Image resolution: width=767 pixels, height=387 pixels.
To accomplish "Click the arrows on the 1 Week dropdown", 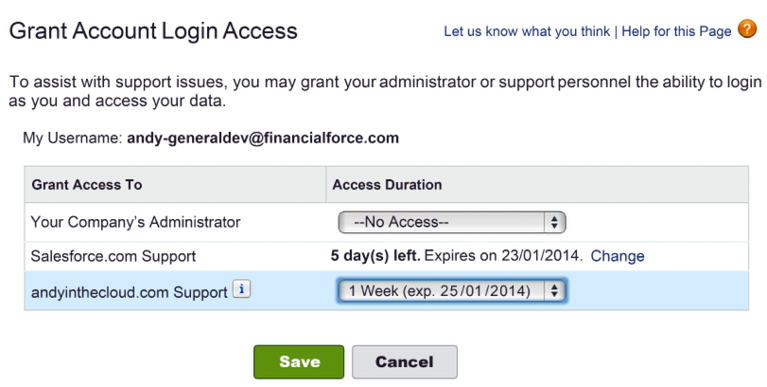I will (554, 291).
